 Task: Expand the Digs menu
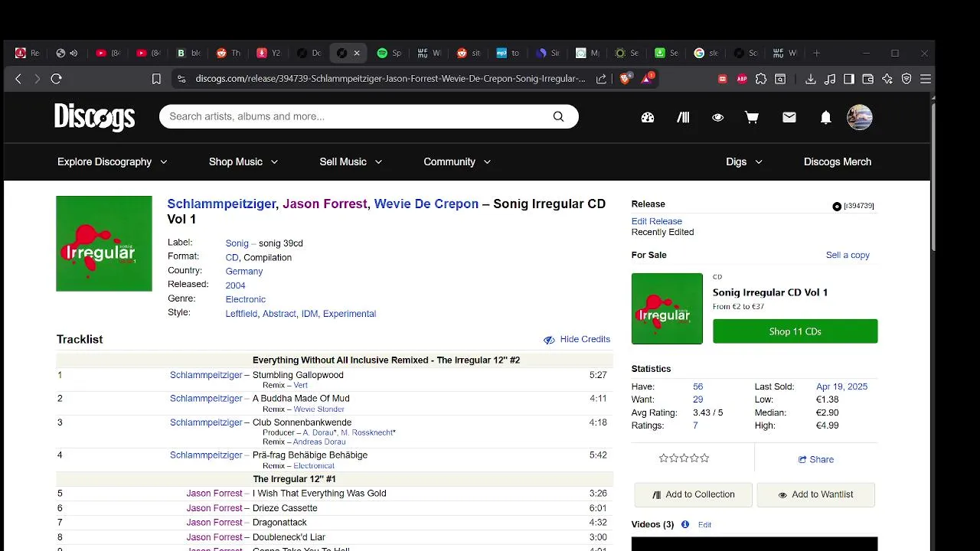pos(744,161)
